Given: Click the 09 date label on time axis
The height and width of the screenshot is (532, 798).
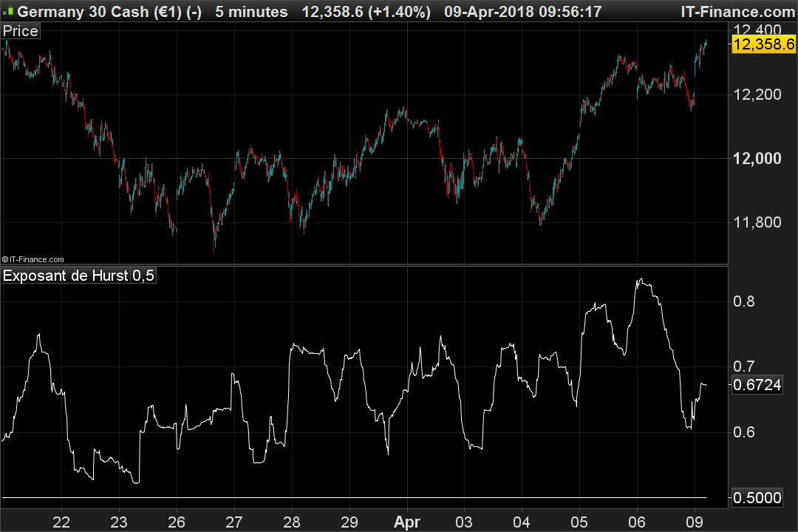Looking at the screenshot, I should 695,522.
